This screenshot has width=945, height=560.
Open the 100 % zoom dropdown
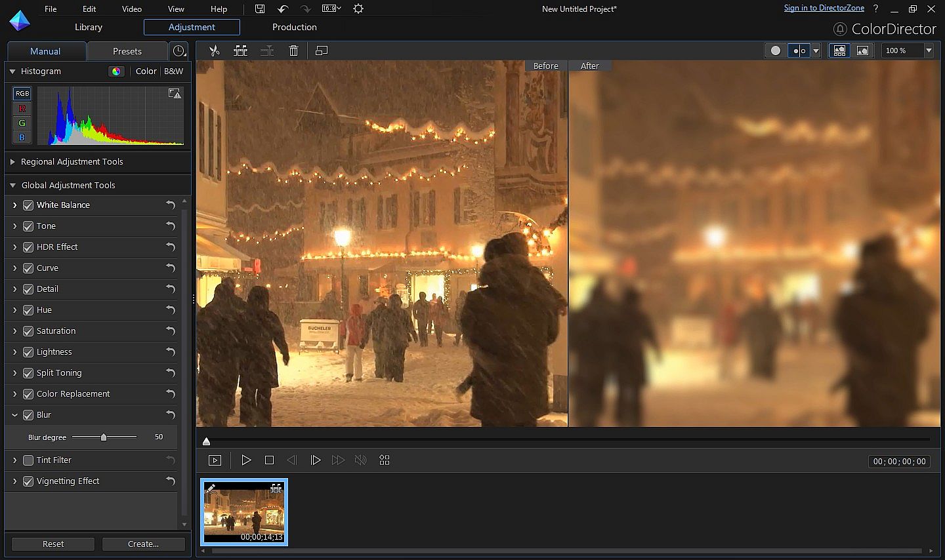click(928, 50)
